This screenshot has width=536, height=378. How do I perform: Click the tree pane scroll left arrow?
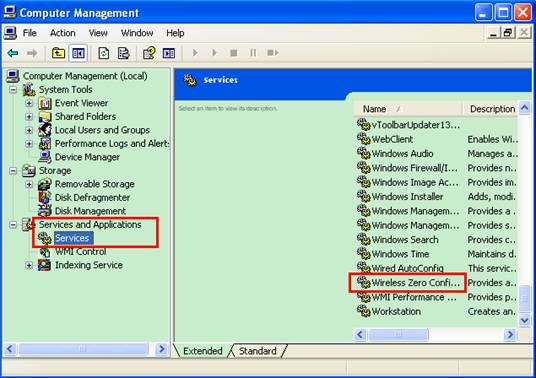tap(10, 349)
